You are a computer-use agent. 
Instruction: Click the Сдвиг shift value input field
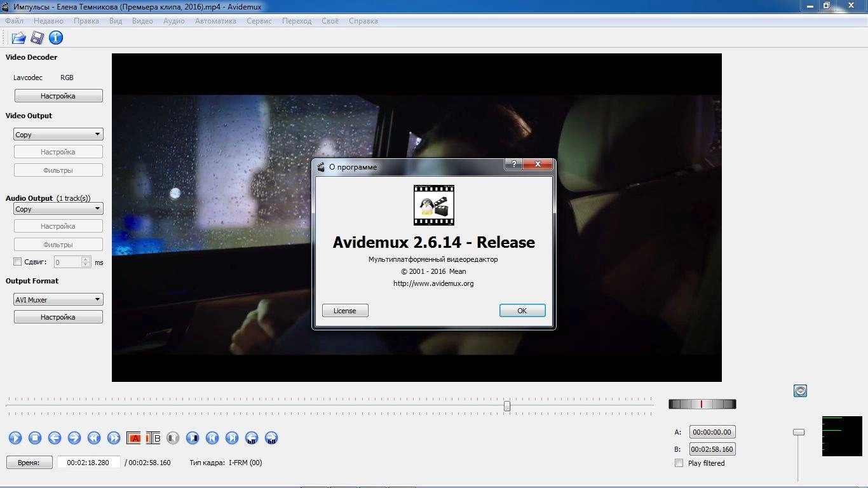68,262
